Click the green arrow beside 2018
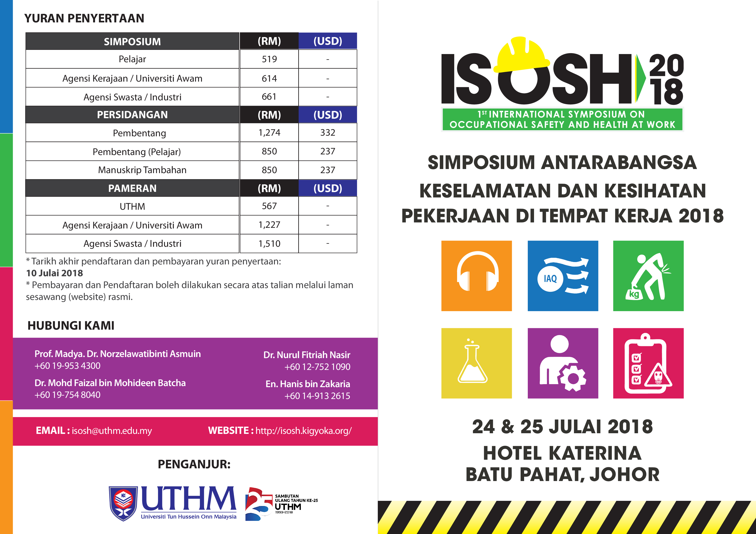Screen dimensions: 756x534 click(x=640, y=78)
